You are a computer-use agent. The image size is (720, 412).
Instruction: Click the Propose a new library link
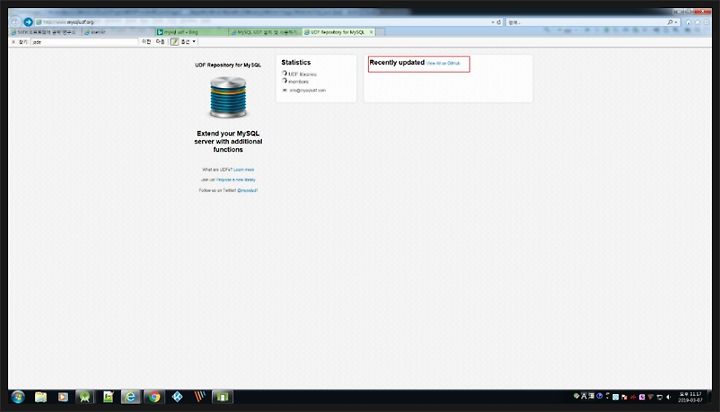pos(236,180)
